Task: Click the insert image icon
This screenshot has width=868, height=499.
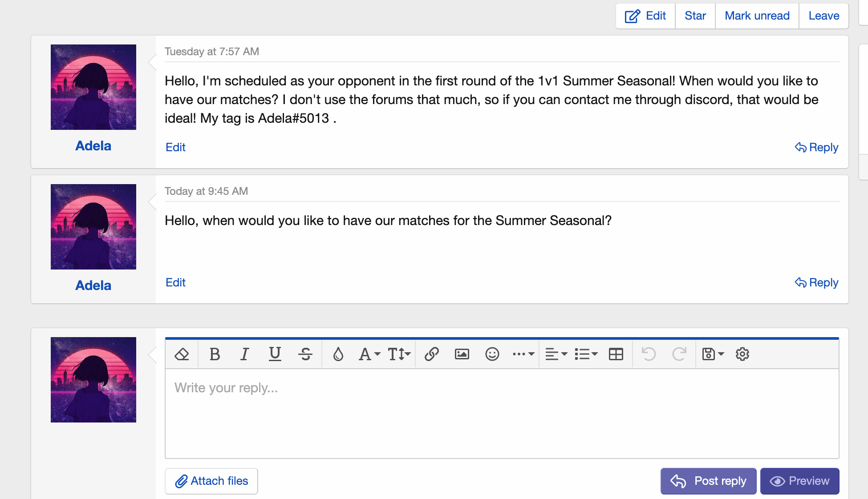Action: [x=462, y=354]
